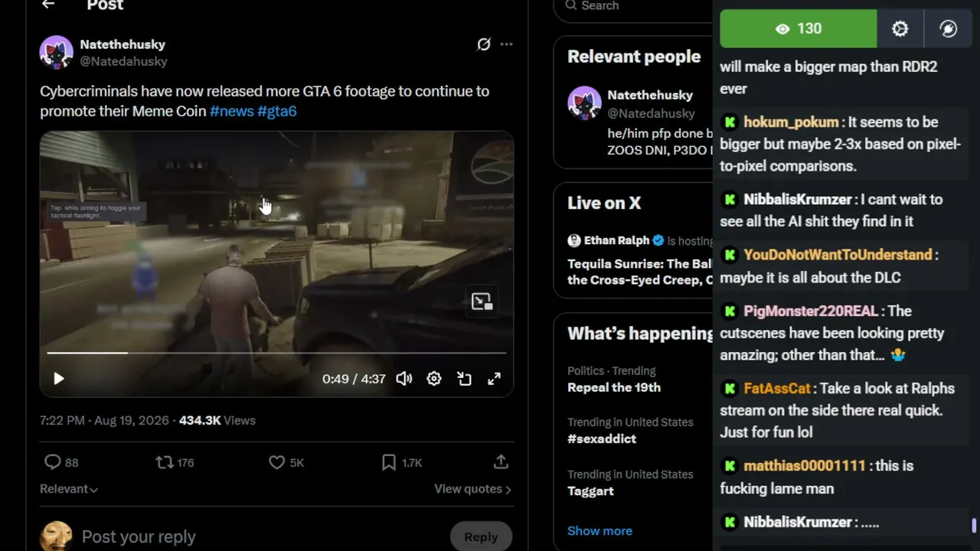This screenshot has height=551, width=980.
Task: Click the reply icon with 88 replies
Action: [52, 462]
